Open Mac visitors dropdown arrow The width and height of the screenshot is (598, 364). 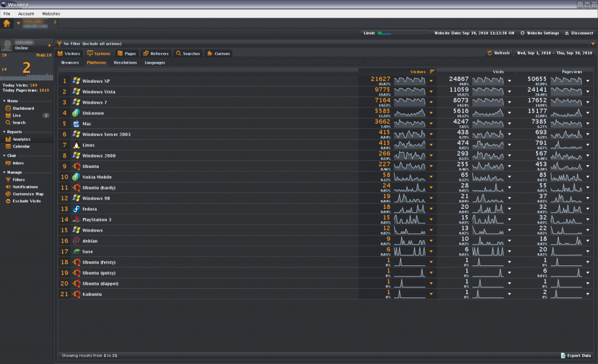tap(432, 123)
